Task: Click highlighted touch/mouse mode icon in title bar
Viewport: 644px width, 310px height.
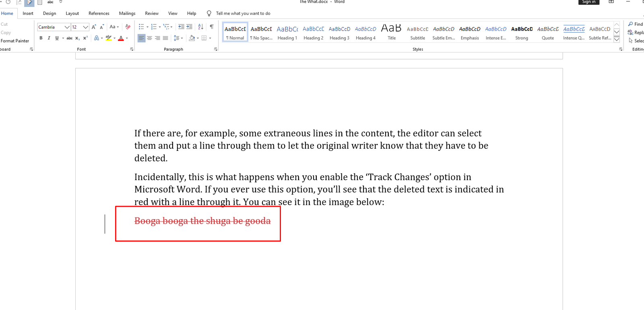Action: pyautogui.click(x=29, y=2)
